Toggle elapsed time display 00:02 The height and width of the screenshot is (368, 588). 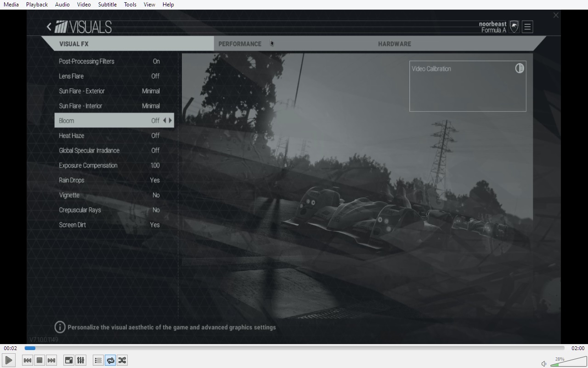11,348
